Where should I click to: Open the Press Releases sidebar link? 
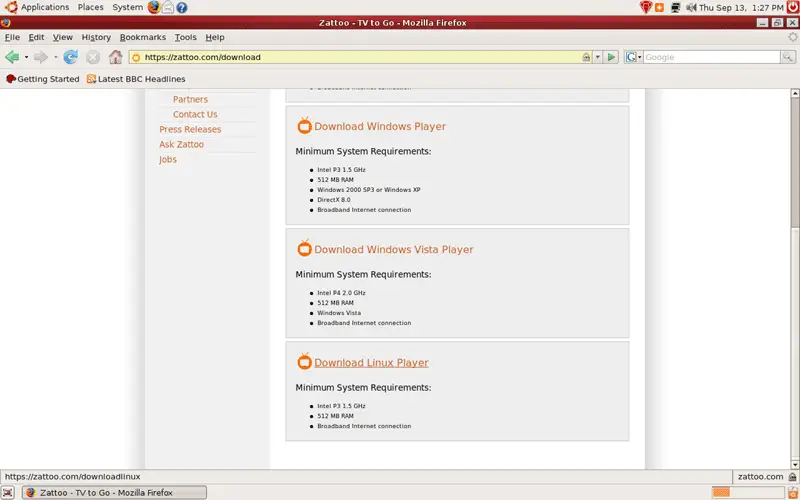pos(190,129)
